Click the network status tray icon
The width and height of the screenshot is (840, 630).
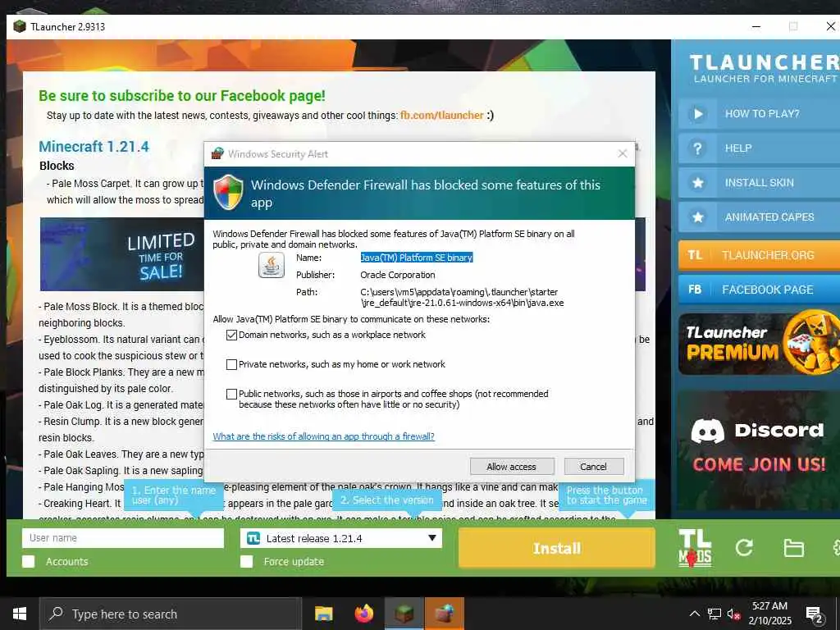click(714, 614)
